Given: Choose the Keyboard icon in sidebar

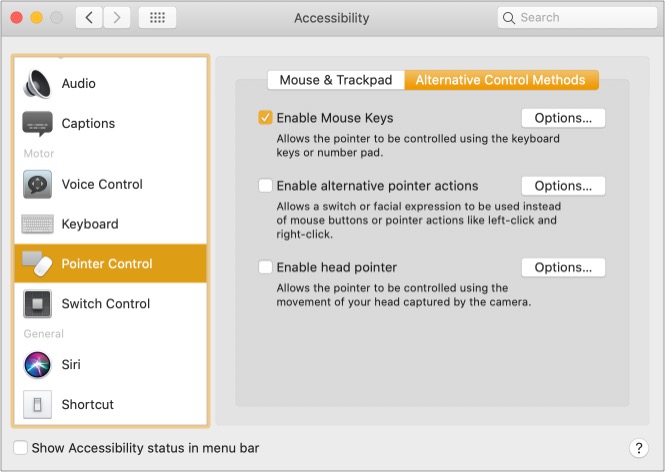Looking at the screenshot, I should (x=37, y=224).
